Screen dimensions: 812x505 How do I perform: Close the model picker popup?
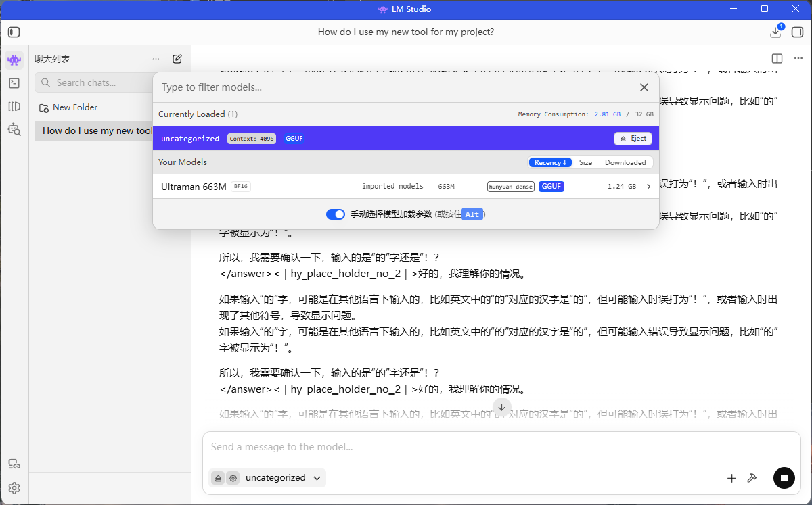click(644, 87)
